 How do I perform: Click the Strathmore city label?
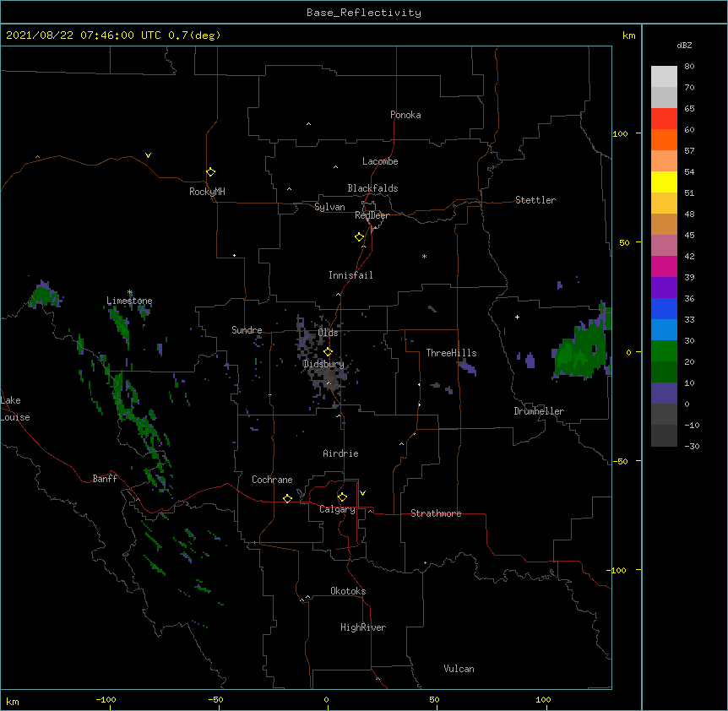(436, 513)
